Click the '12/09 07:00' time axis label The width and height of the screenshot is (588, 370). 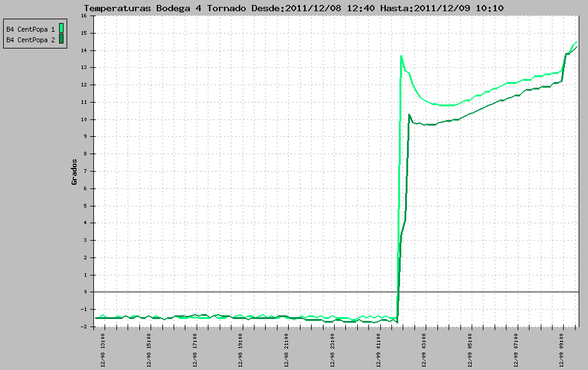click(x=516, y=350)
